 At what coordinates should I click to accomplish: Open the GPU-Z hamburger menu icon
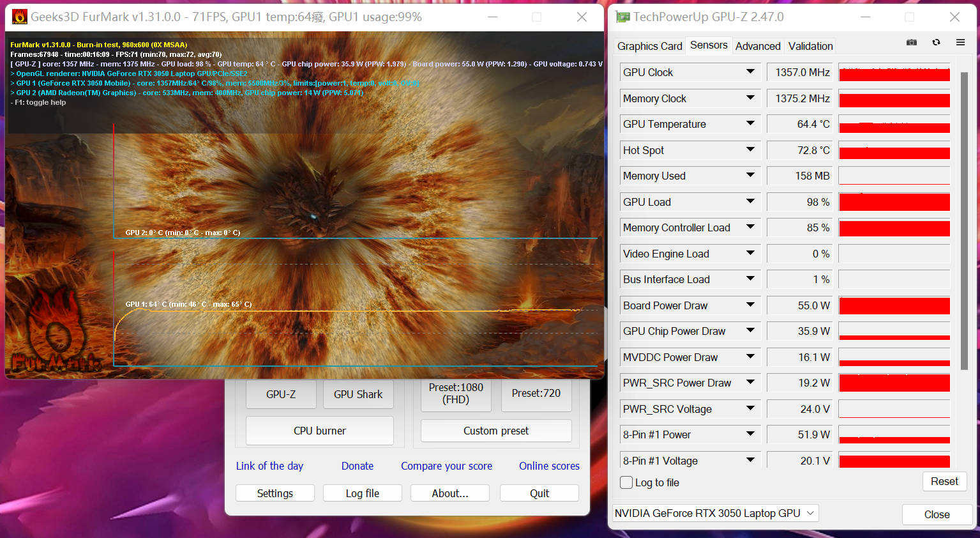(960, 42)
